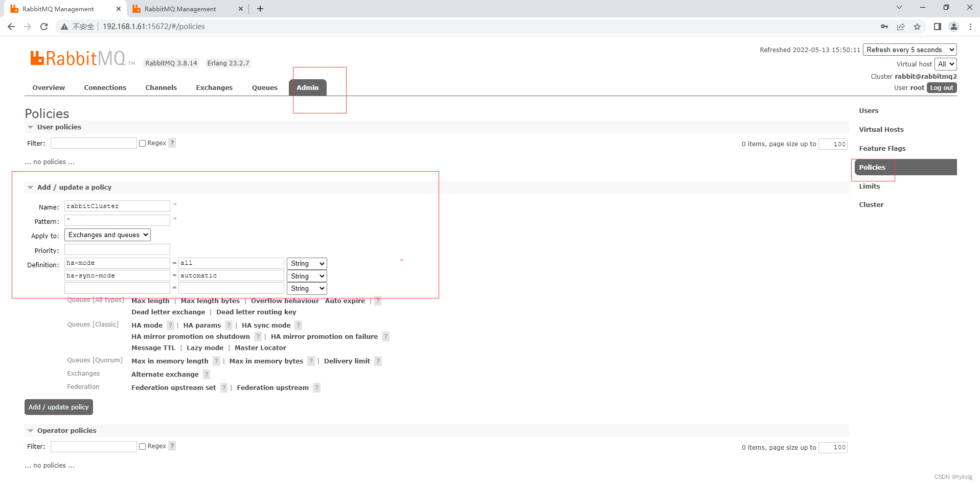The height and width of the screenshot is (485, 980).
Task: Select the Admin tab
Action: tap(308, 88)
